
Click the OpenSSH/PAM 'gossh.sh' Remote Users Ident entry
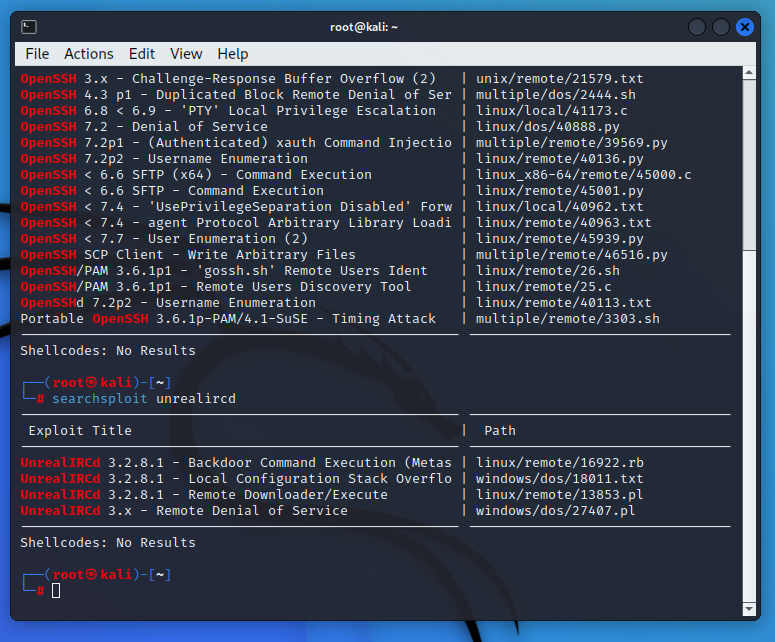pyautogui.click(x=224, y=270)
